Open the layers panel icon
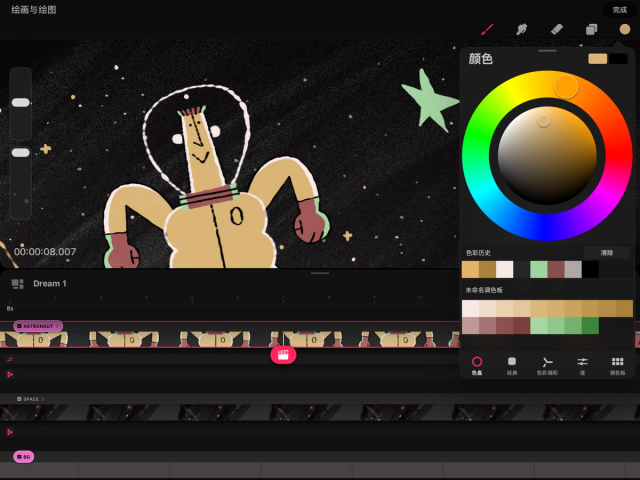 [x=591, y=29]
